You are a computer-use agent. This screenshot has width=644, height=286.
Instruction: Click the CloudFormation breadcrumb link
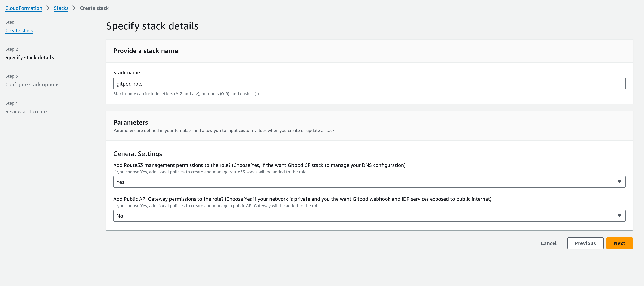point(24,8)
